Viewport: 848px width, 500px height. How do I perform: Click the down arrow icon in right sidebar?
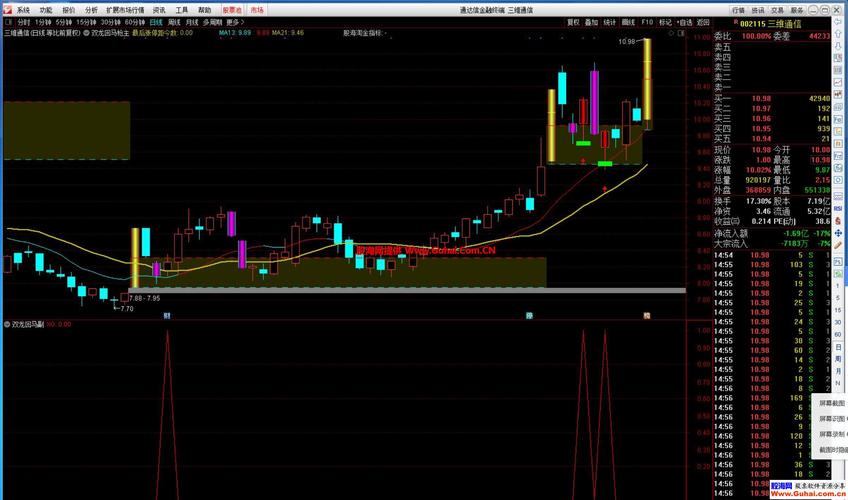point(838,46)
